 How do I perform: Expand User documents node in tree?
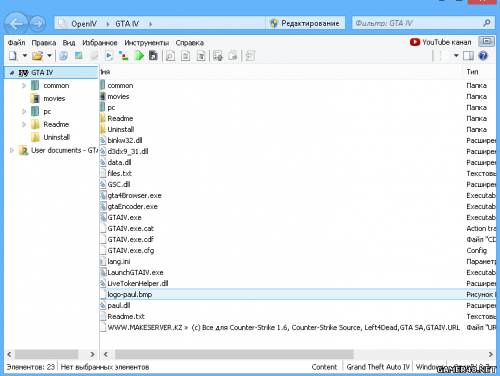(12, 150)
